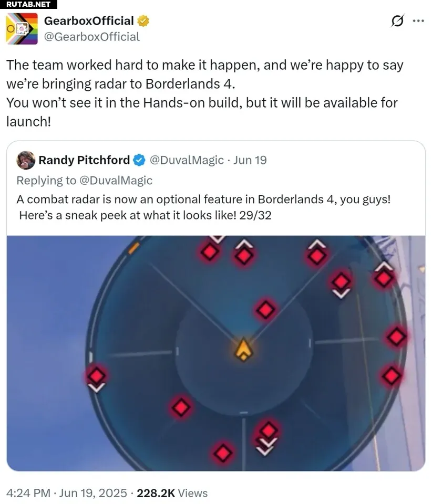The image size is (432, 504).
Task: Click @DuvalMagic in the Replying to line
Action: 116,180
